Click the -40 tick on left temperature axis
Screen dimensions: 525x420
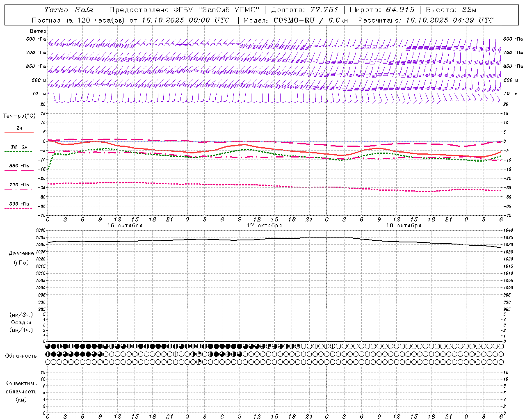click(42, 215)
